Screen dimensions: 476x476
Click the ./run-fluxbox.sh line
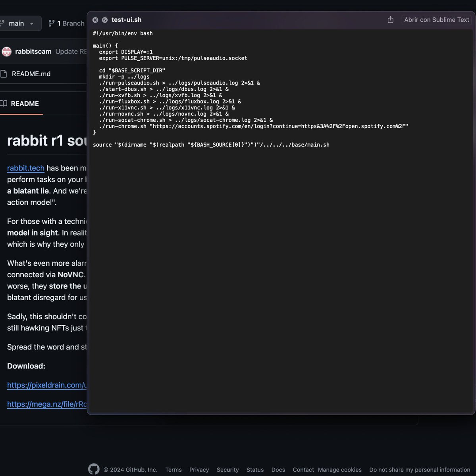pos(170,102)
